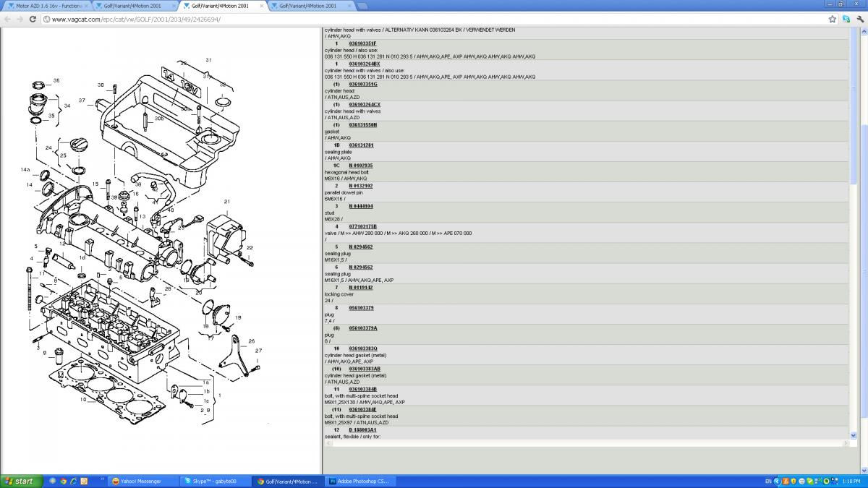Open sealing plug N 0294562 for item 6

point(360,267)
